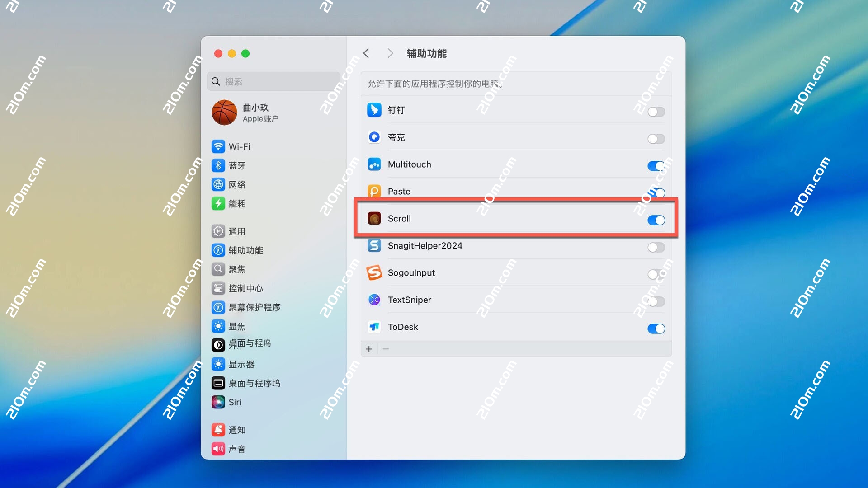Enable the 夸克 toggle
Image resolution: width=868 pixels, height=488 pixels.
pos(656,139)
